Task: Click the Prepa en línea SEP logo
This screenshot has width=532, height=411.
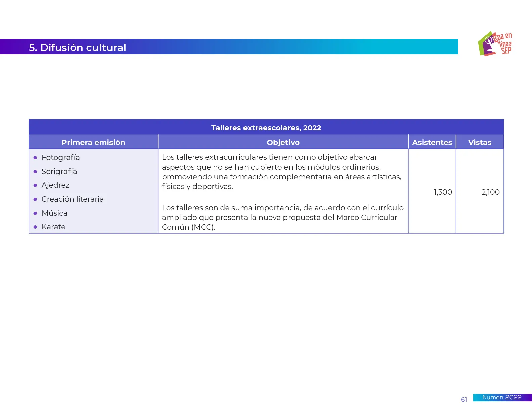Action: click(495, 44)
